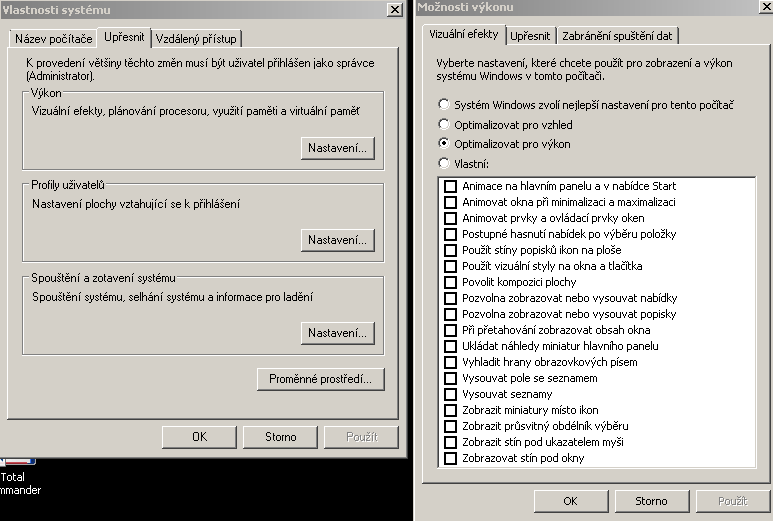This screenshot has height=521, width=773.
Task: Toggle Animovat prvky a ovládací prvky oken
Action: 451,218
